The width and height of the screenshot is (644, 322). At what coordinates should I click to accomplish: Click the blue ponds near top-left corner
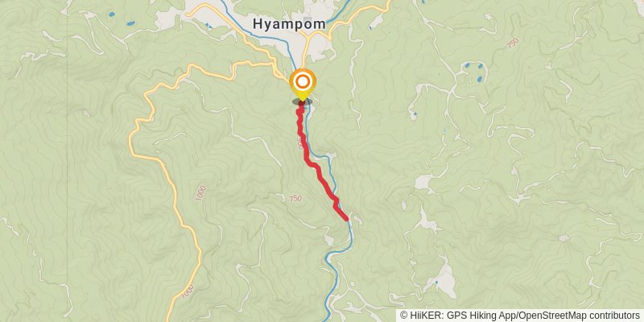[122, 19]
